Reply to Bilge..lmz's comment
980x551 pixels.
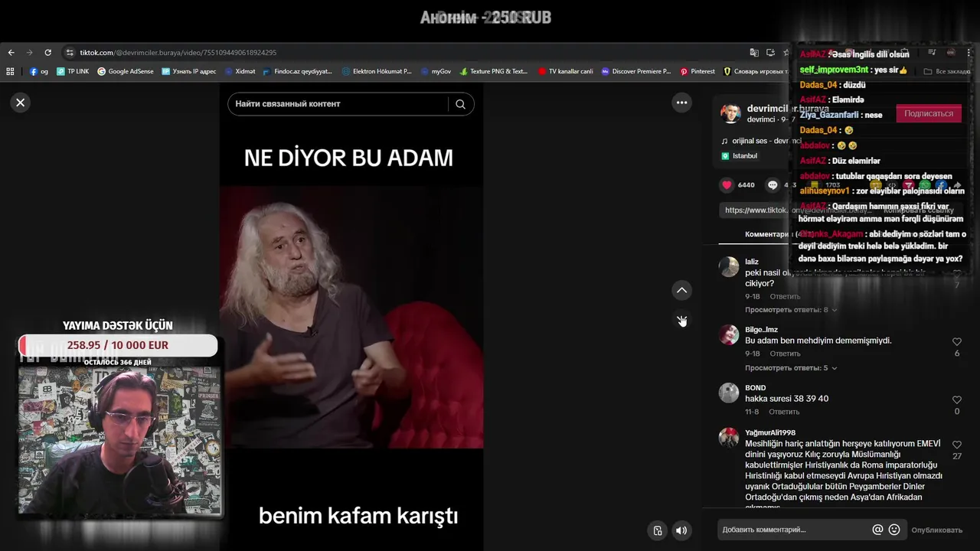tap(785, 354)
